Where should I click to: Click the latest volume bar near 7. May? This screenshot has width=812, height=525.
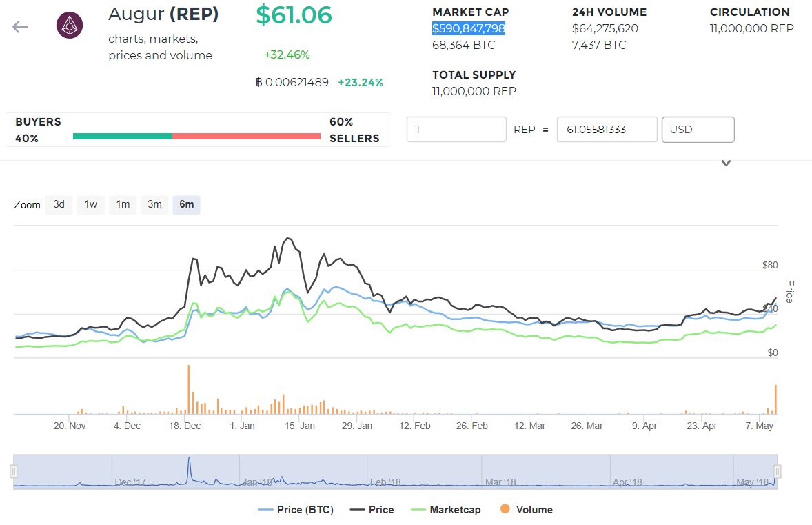[x=775, y=399]
